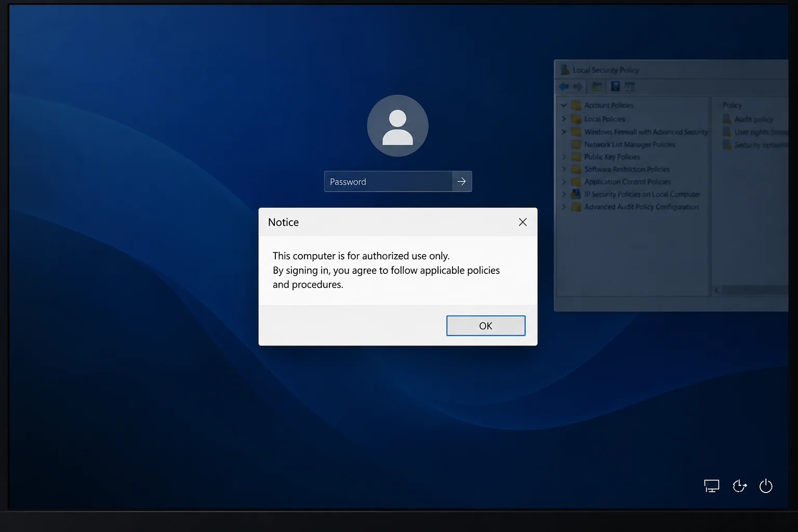The image size is (798, 532).
Task: Close the Notice dialog with the X
Action: [x=523, y=222]
